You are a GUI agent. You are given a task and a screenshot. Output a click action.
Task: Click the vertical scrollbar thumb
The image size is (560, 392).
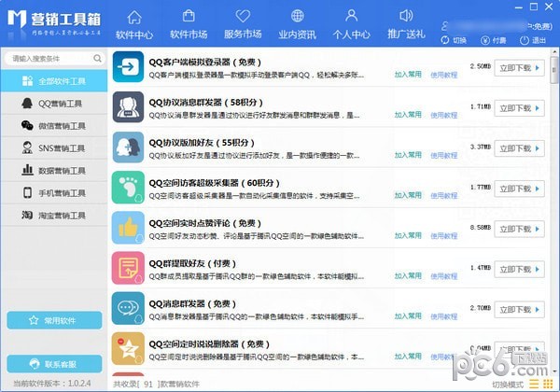tap(553, 70)
